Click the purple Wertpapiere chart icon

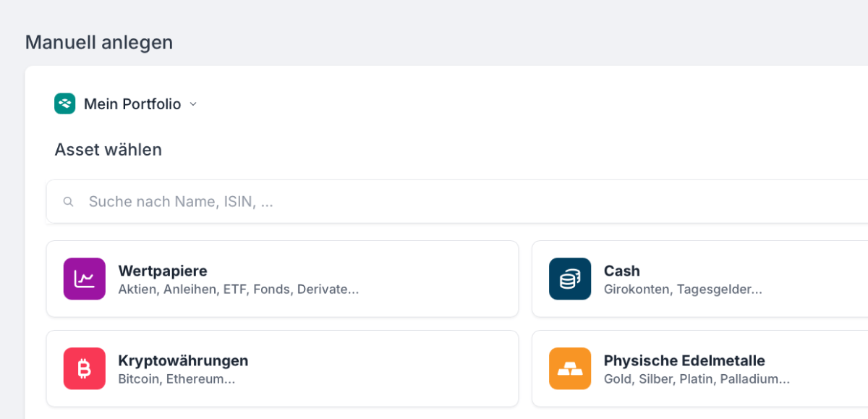[85, 279]
